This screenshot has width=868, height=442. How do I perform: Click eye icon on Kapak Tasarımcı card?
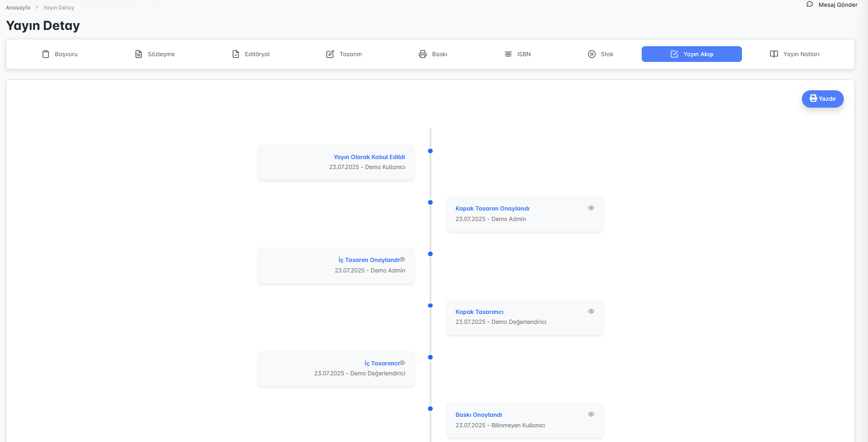tap(591, 311)
